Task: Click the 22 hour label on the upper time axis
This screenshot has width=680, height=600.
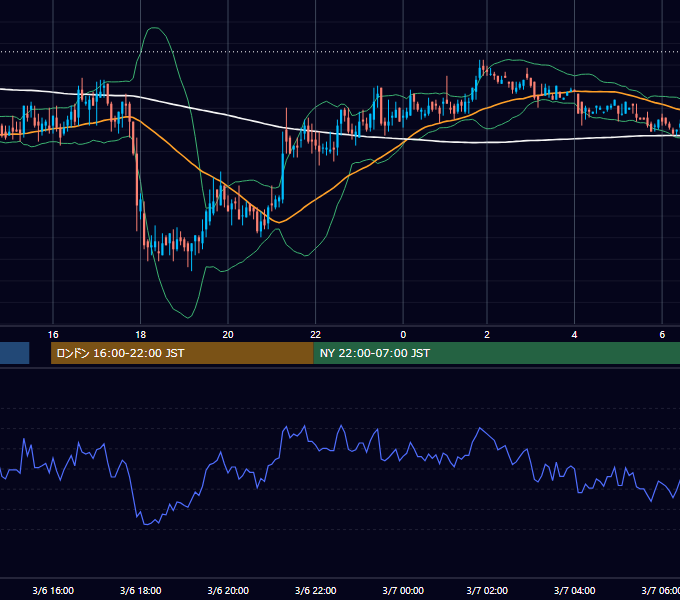Action: tap(315, 335)
